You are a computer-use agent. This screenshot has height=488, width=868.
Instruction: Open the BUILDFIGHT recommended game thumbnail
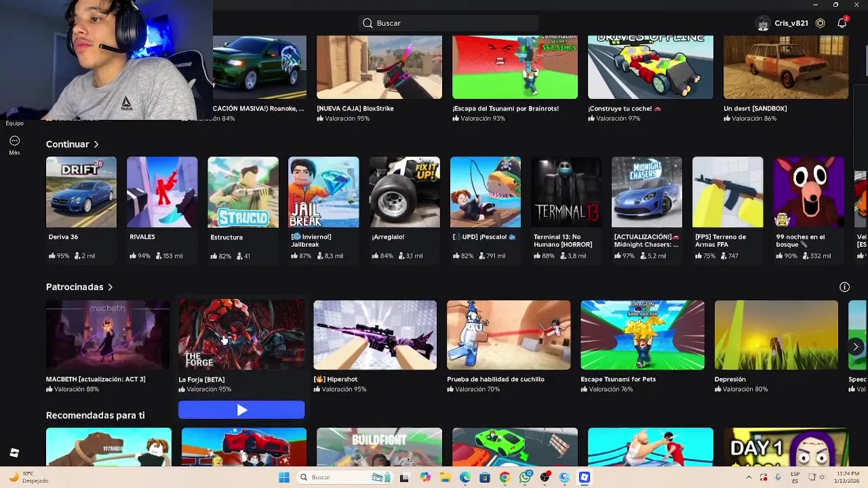[379, 447]
